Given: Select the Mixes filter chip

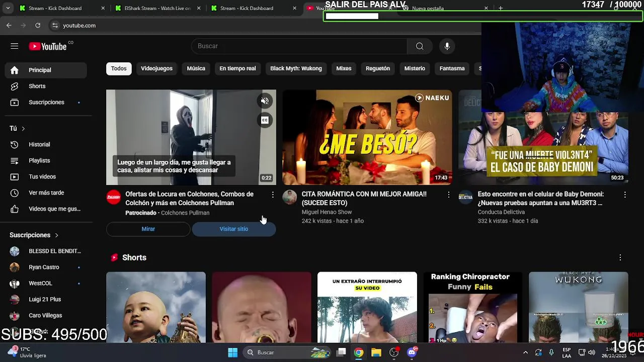Looking at the screenshot, I should (x=344, y=68).
